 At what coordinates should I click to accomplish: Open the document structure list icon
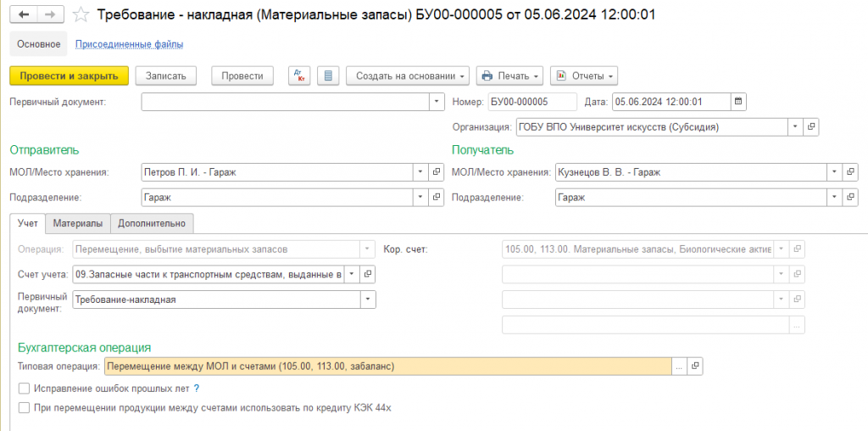point(328,76)
